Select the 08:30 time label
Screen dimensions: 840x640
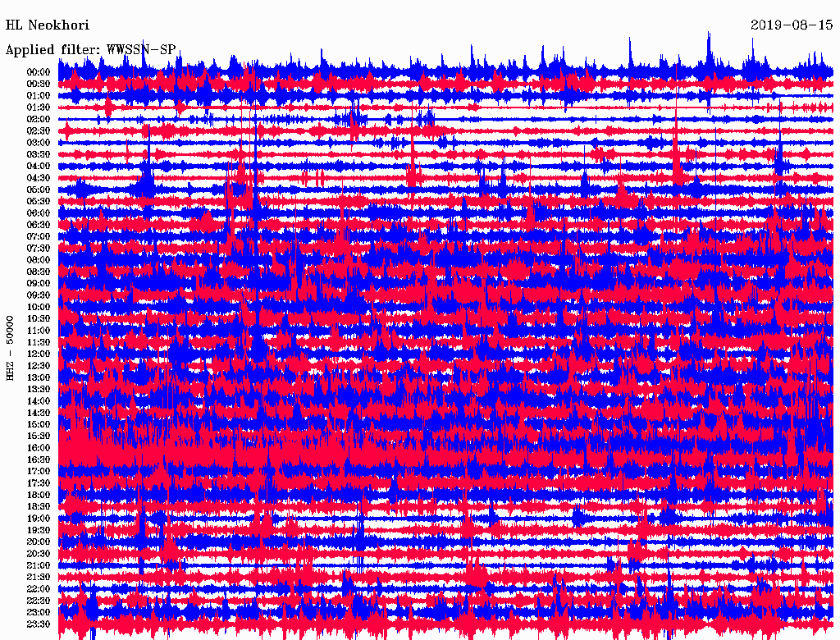39,272
